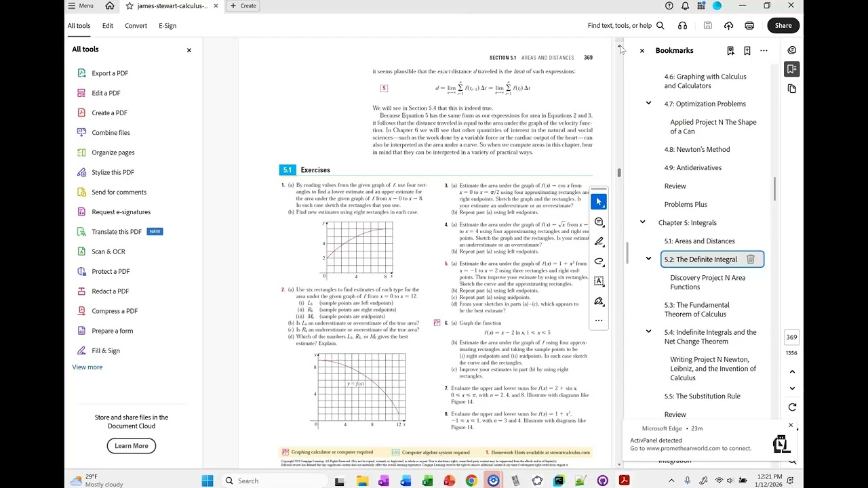Click the cloud upload icon
Image resolution: width=868 pixels, height=488 pixels.
pos(728,26)
